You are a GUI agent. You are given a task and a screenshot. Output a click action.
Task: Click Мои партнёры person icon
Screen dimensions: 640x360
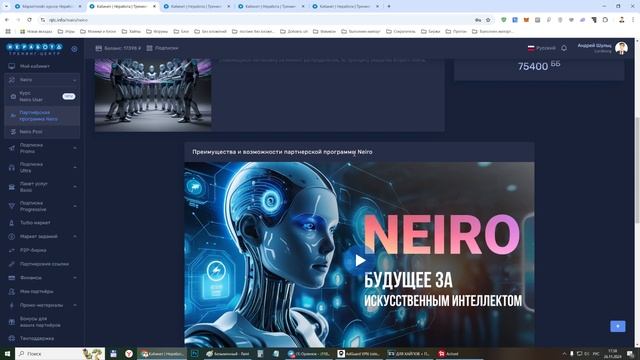(x=12, y=291)
